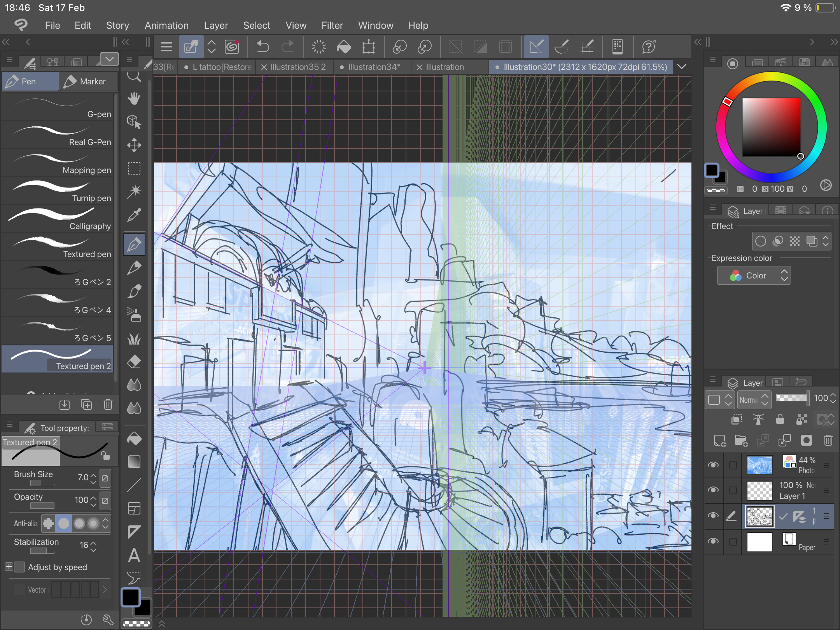Select the Eraser tool in toolbar

click(x=134, y=362)
